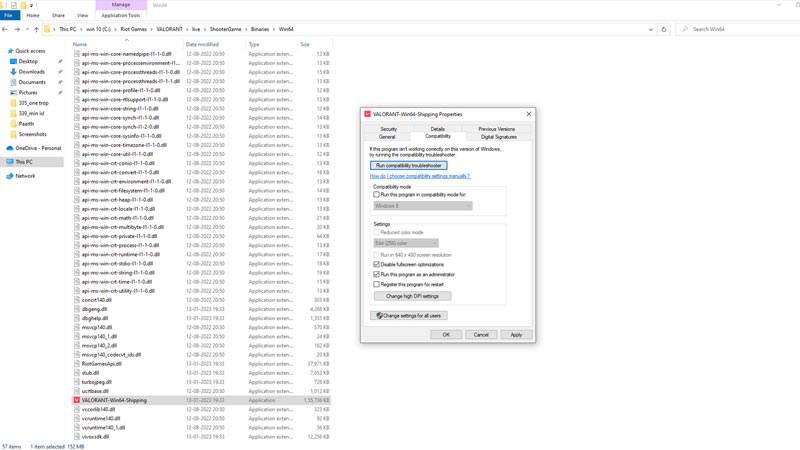Open Documents in the sidebar

(x=32, y=82)
